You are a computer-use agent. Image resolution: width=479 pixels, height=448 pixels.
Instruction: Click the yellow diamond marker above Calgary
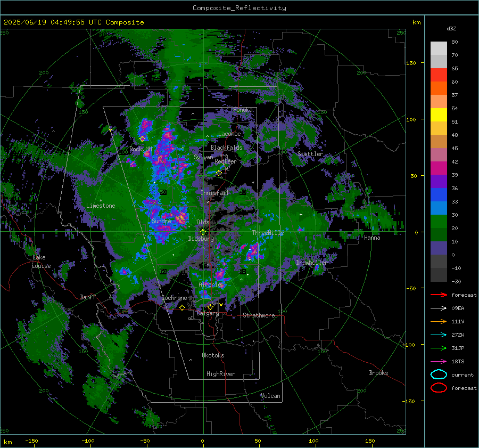click(x=210, y=307)
